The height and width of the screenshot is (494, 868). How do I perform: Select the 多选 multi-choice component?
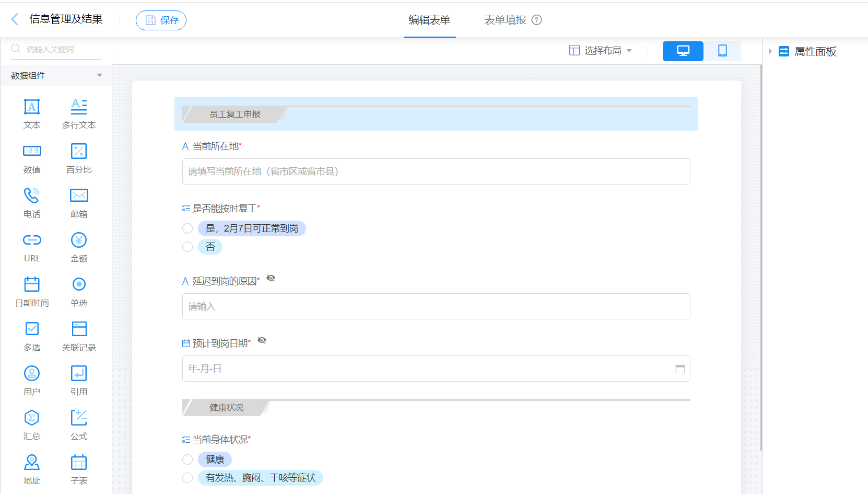(32, 336)
